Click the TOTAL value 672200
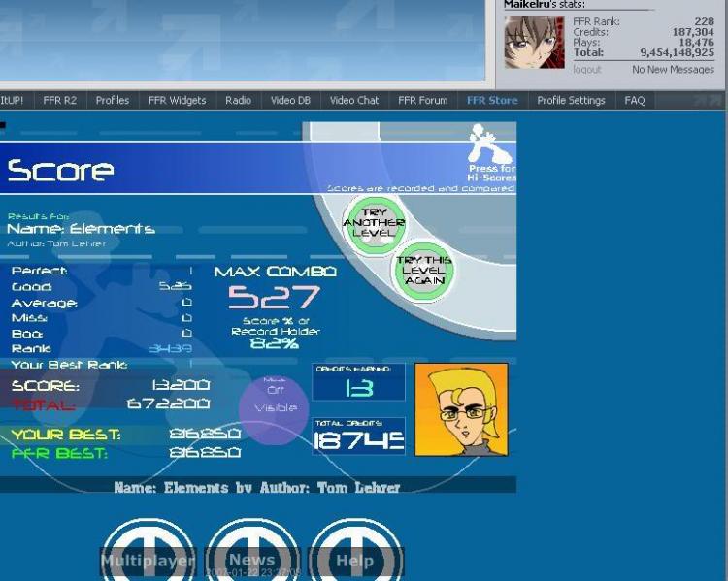 (169, 404)
